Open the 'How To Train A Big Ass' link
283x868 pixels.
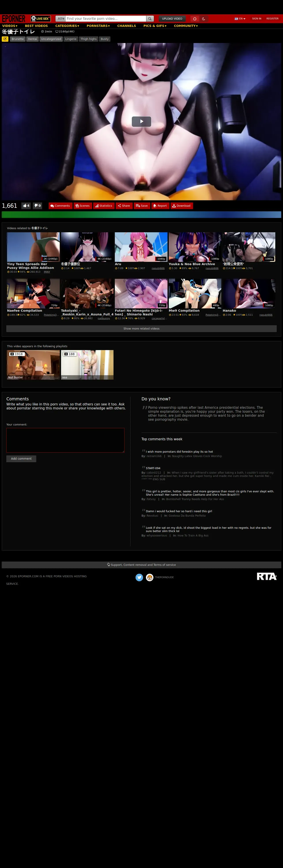193,536
